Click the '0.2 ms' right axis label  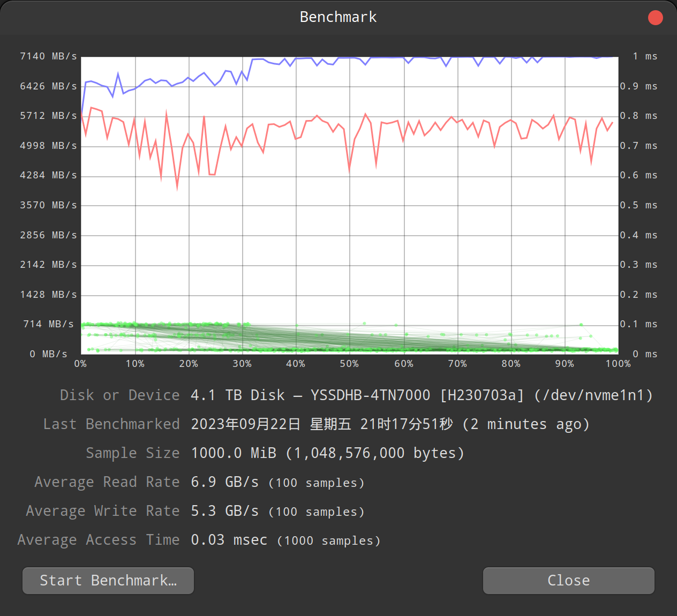[638, 295]
